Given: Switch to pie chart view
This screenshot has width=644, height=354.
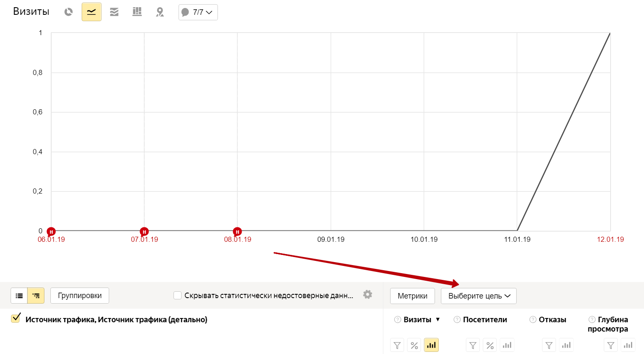Looking at the screenshot, I should coord(69,12).
